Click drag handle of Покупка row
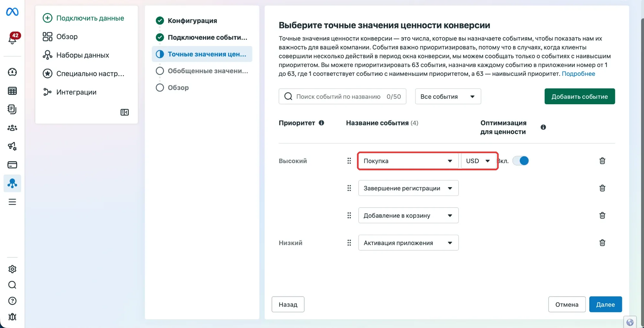 tap(349, 161)
